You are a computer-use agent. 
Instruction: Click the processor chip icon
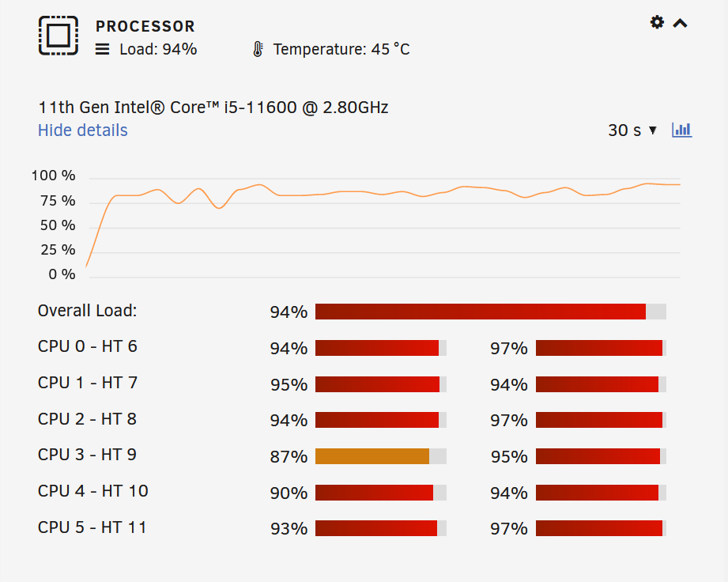click(58, 36)
